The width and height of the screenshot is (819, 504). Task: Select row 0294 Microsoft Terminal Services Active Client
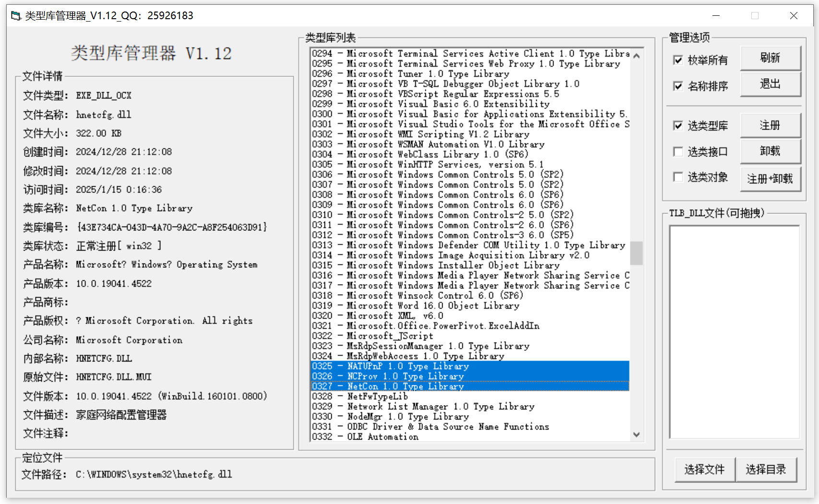click(x=470, y=53)
